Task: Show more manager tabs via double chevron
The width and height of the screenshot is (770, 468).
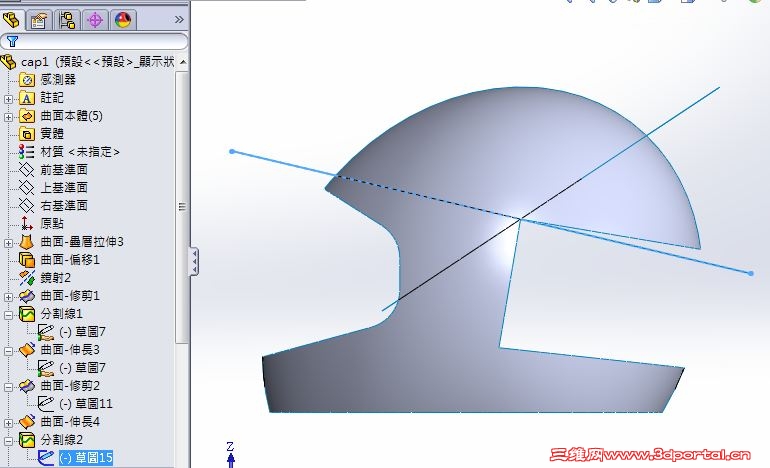Action: tap(179, 20)
